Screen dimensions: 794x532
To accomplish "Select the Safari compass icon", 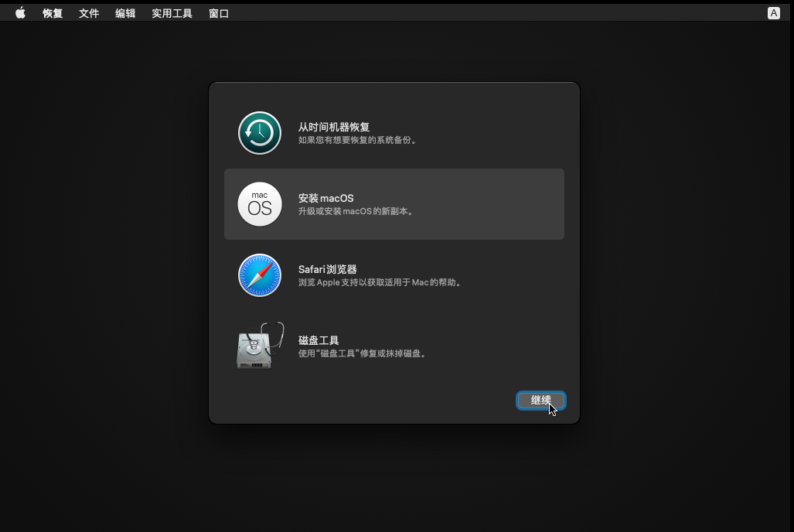I will [x=260, y=275].
